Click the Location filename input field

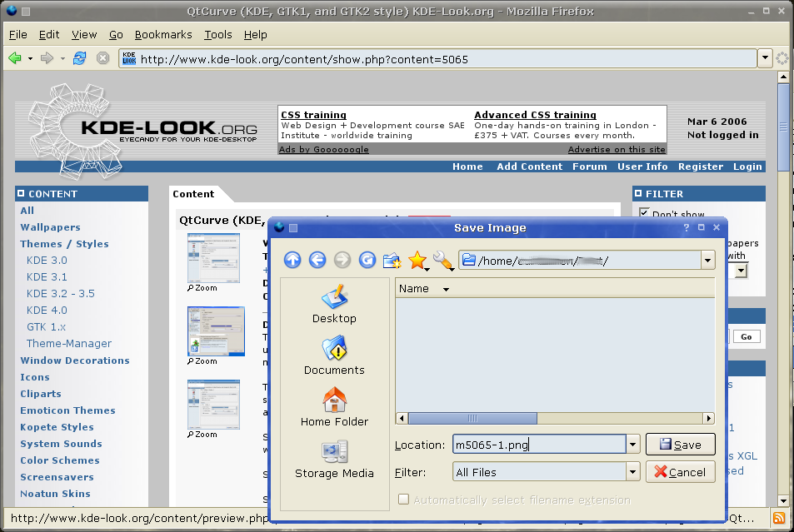[539, 445]
